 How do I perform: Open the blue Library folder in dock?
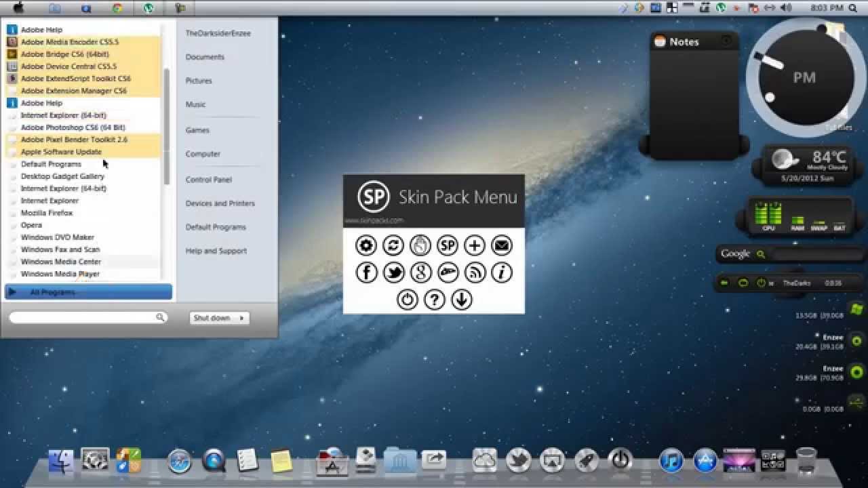point(400,460)
